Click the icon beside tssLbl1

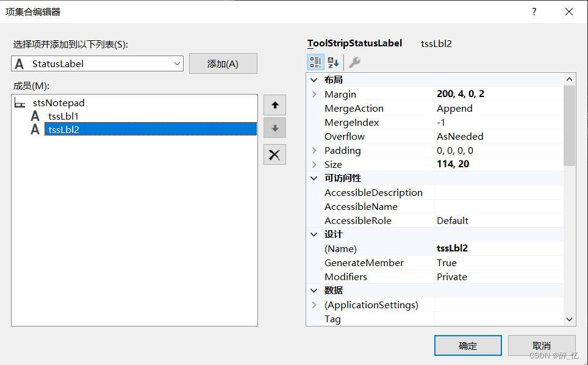pos(35,116)
